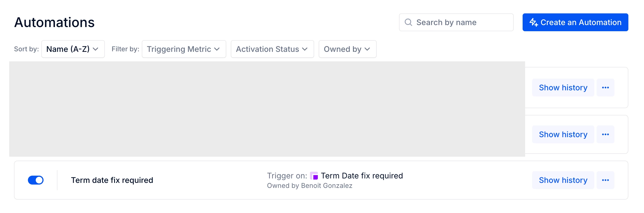This screenshot has width=644, height=213.
Task: Click the purple Term Date metric icon
Action: [x=314, y=176]
